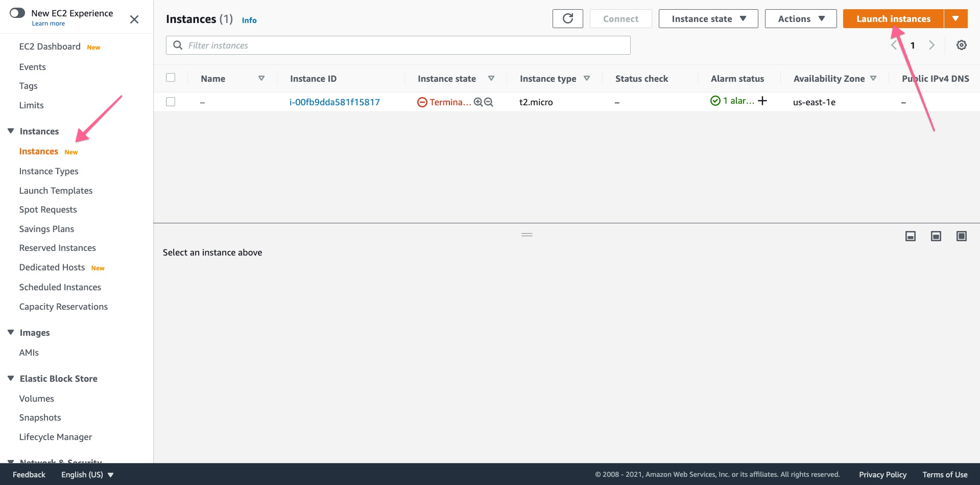The width and height of the screenshot is (980, 485).
Task: Open the Actions dropdown menu
Action: point(801,19)
